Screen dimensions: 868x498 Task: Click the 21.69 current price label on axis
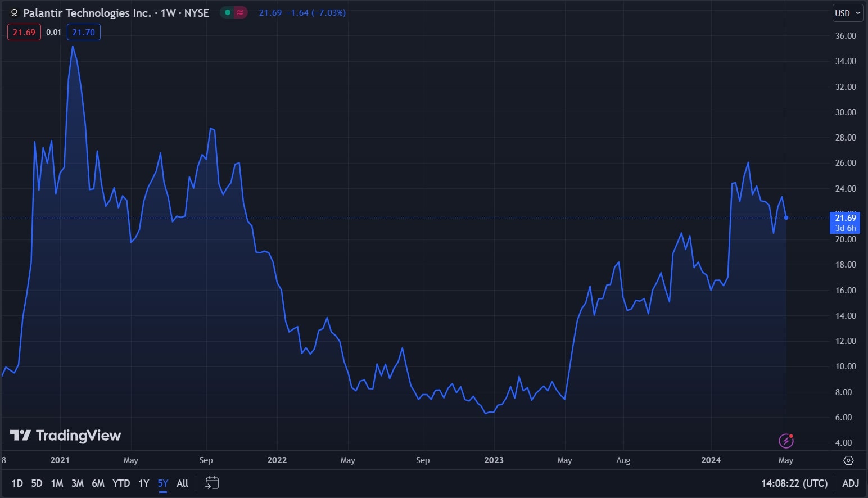click(x=845, y=223)
